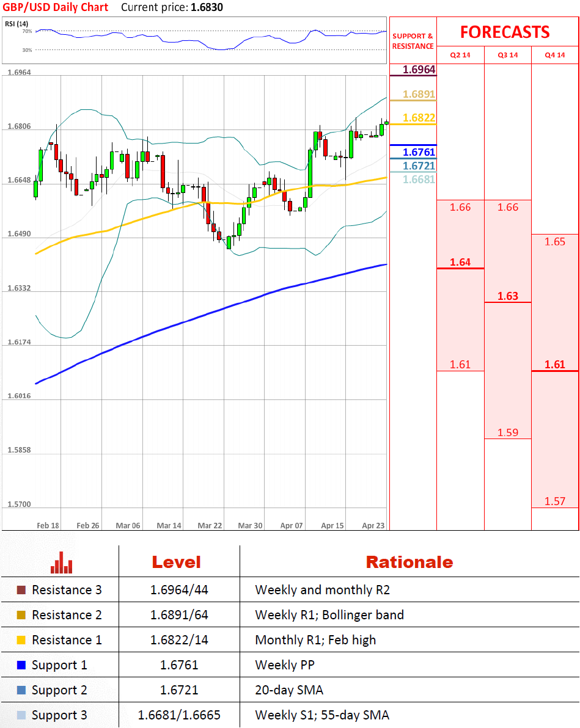
Task: Select the Q4 14 forecast column header
Action: click(555, 55)
